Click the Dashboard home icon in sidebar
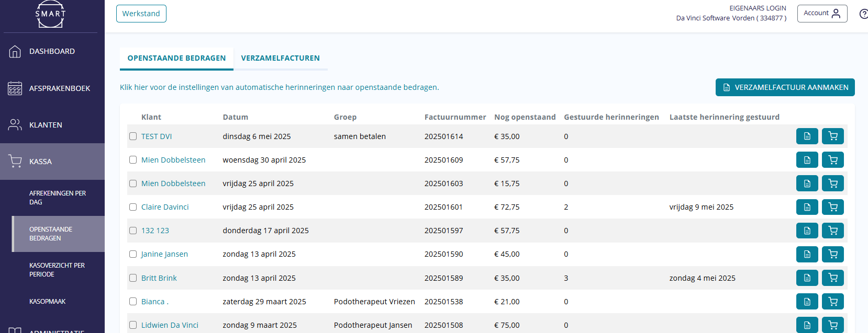Screen dimensions: 868x333 tap(15, 51)
